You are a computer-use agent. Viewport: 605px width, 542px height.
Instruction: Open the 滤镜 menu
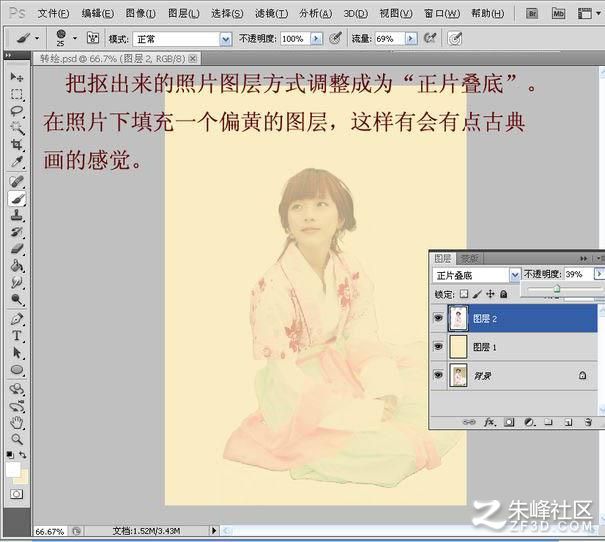(x=271, y=14)
